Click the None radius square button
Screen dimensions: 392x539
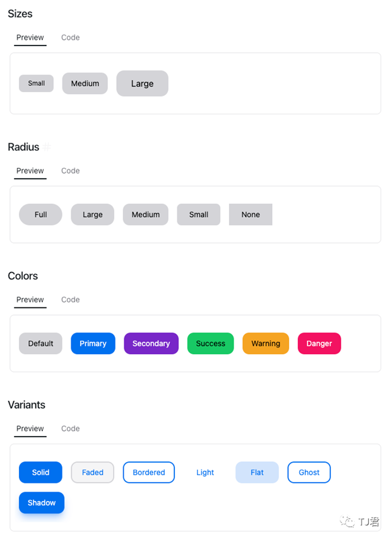251,215
